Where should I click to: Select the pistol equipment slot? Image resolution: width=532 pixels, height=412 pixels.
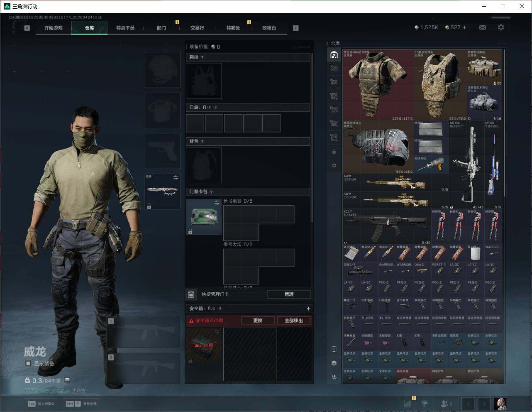[162, 151]
